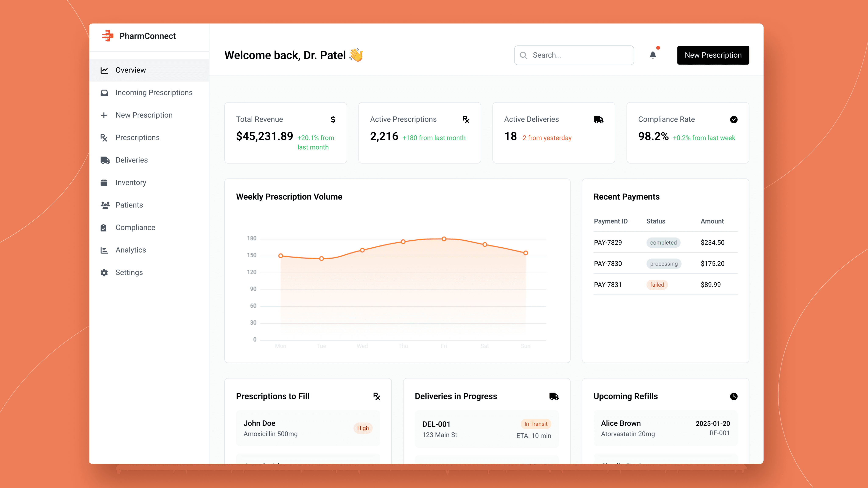Click the Patients people icon
The image size is (868, 488).
[x=105, y=205]
